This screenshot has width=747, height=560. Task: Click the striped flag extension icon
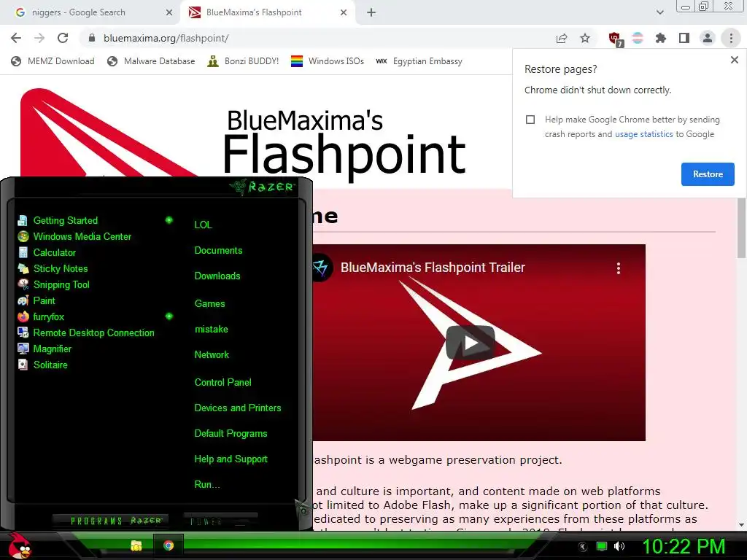(638, 38)
